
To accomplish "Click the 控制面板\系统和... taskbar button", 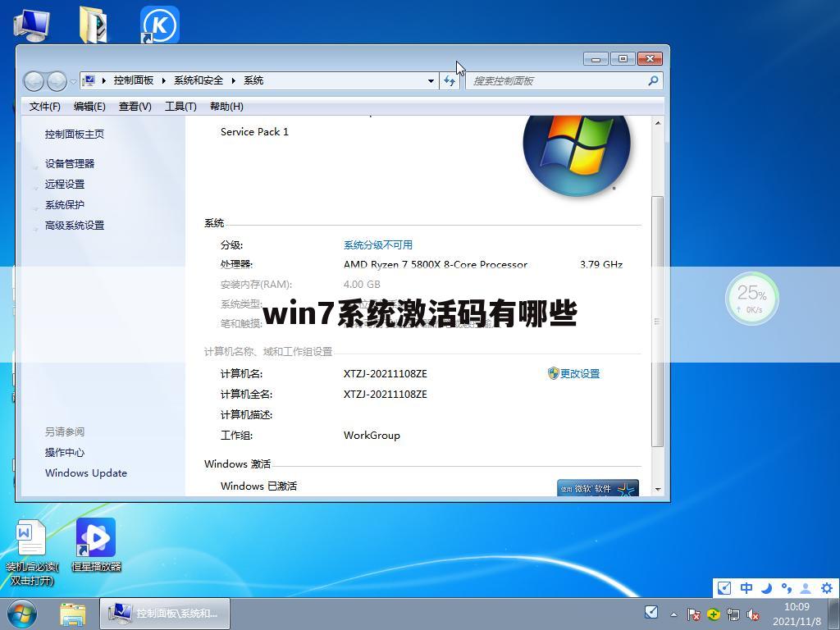I will click(164, 614).
